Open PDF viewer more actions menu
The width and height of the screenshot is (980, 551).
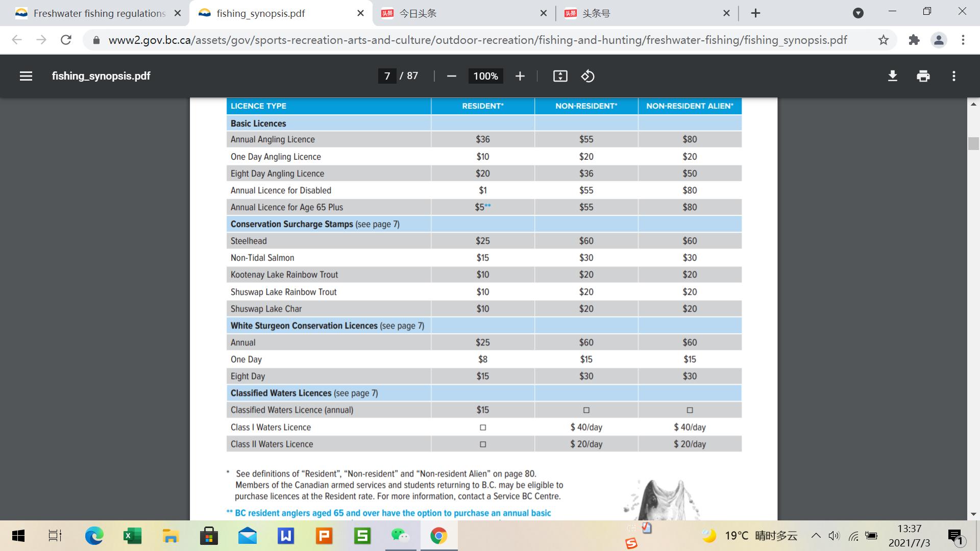click(x=953, y=76)
